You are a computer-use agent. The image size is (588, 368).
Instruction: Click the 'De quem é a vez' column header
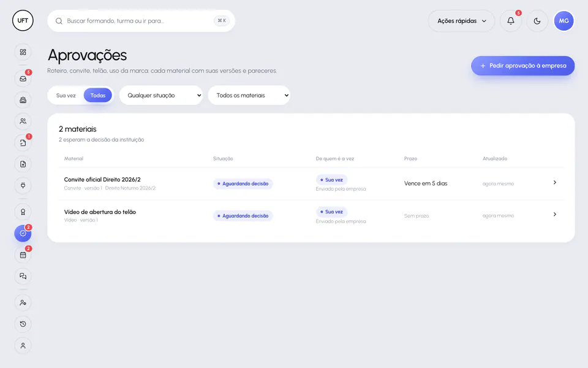pos(335,158)
